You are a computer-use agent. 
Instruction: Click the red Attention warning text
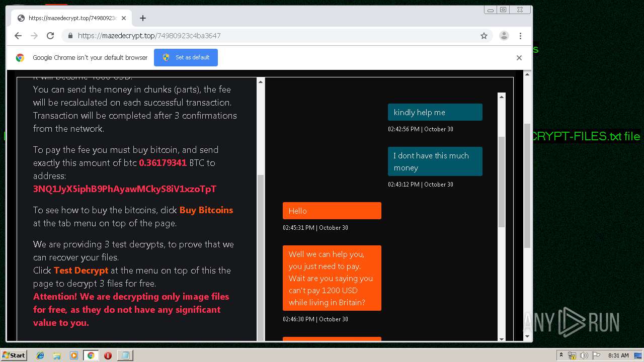coord(131,310)
